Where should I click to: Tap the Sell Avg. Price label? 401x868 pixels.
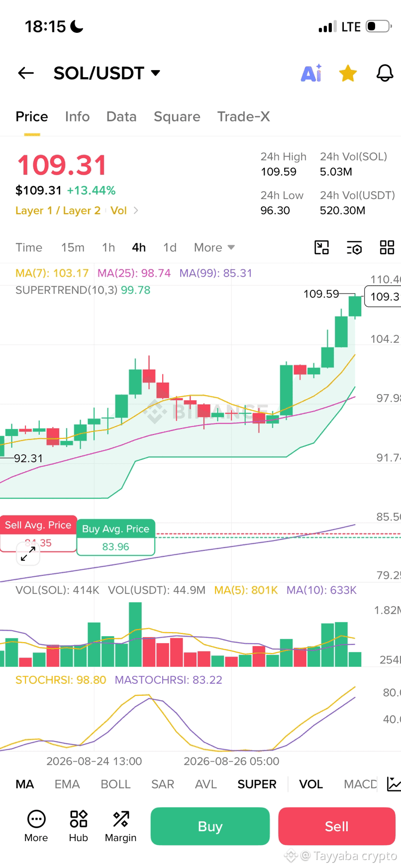(38, 525)
